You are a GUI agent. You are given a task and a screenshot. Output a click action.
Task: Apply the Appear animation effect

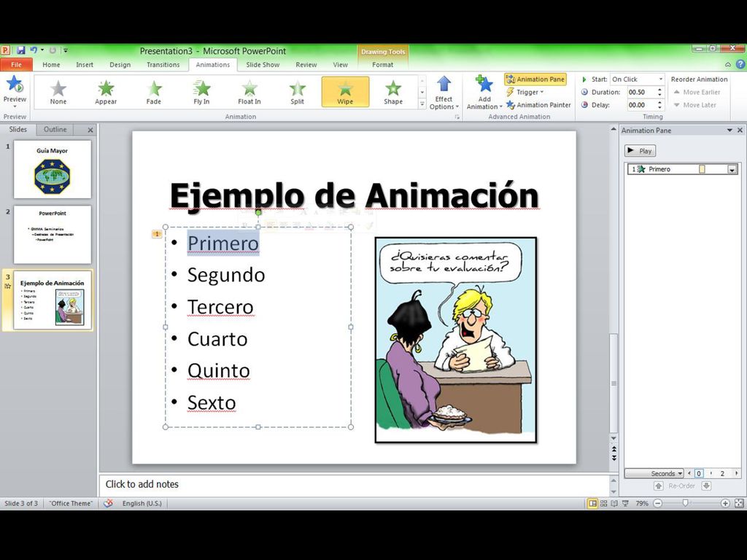(106, 92)
